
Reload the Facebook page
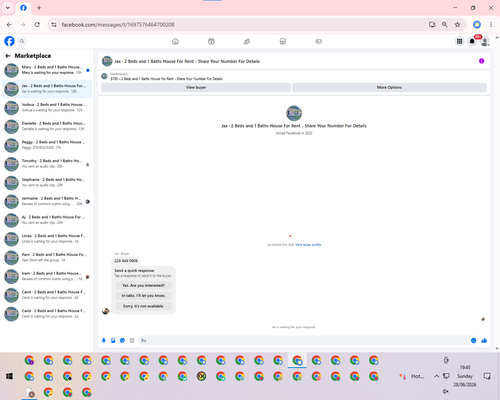pos(37,24)
